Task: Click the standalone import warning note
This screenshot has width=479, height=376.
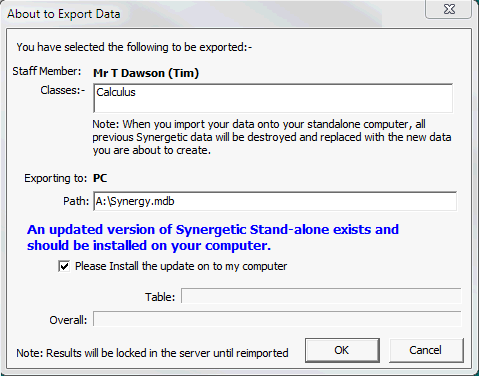Action: [272, 137]
